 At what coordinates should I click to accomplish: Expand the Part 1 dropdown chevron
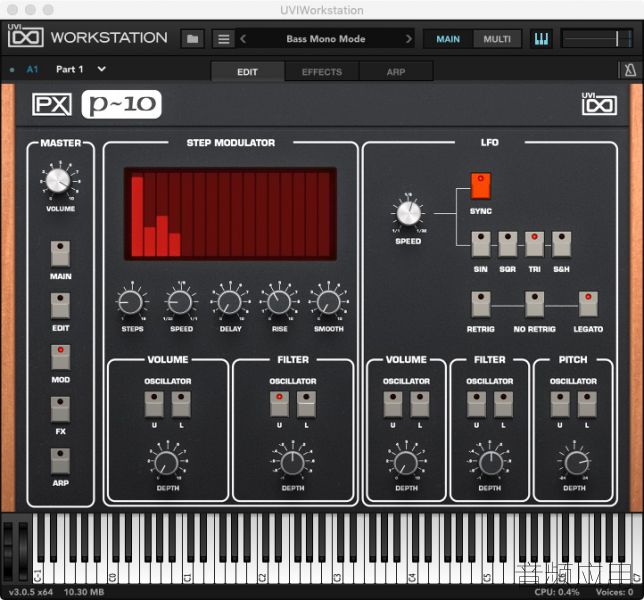pyautogui.click(x=101, y=69)
